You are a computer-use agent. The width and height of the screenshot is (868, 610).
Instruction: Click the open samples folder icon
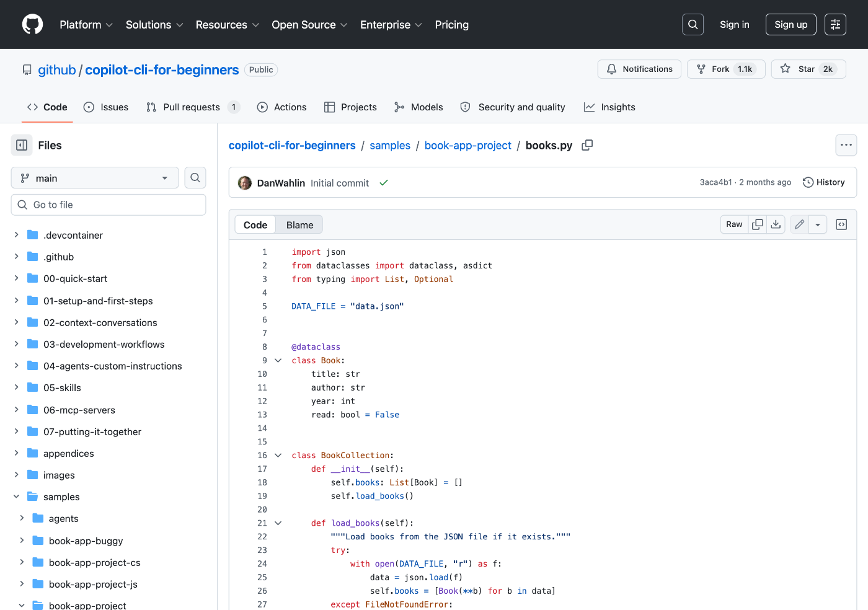[x=33, y=497]
